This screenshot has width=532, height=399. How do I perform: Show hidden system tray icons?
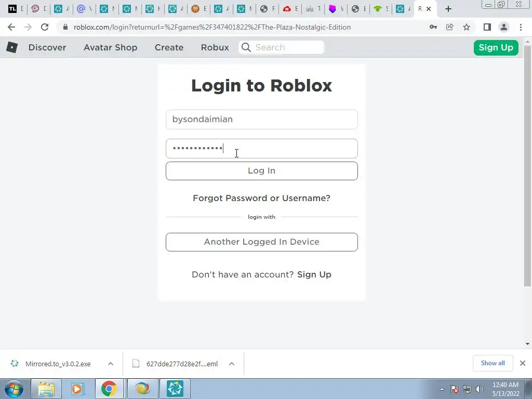coord(442,389)
